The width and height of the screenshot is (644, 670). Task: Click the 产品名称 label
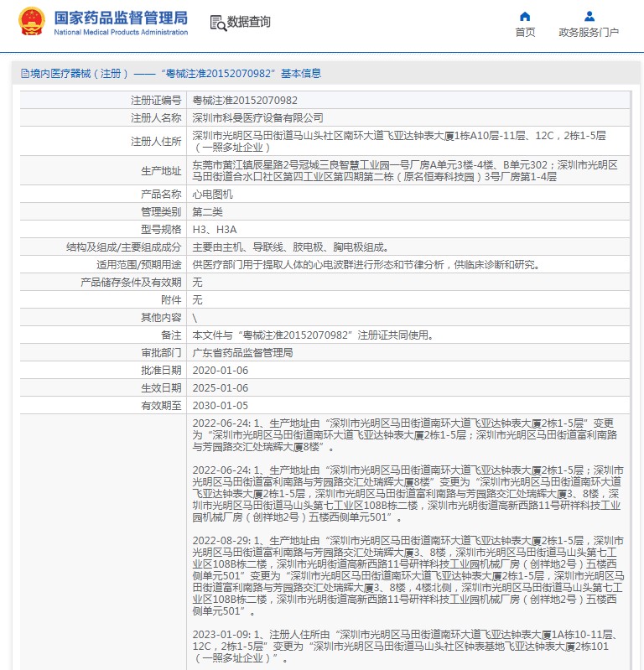tap(161, 195)
